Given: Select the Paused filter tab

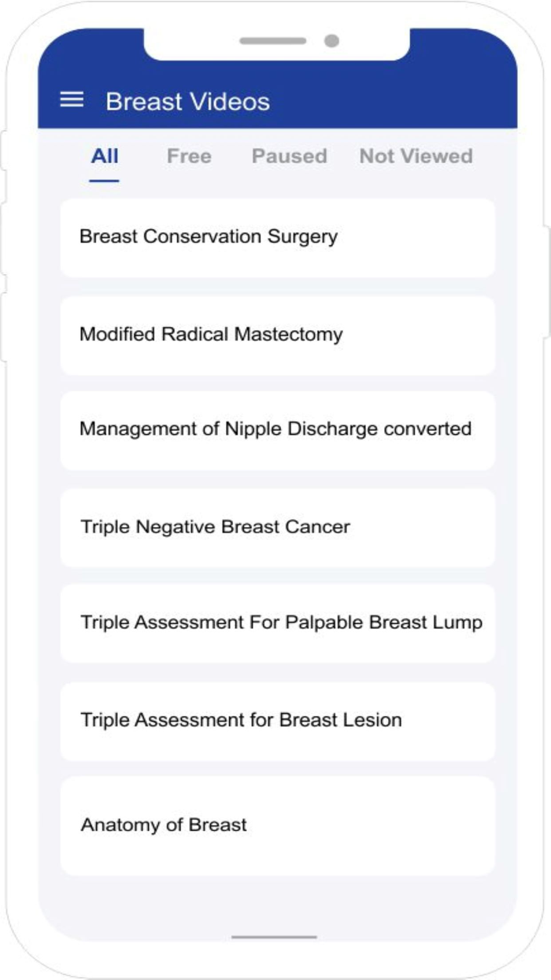Looking at the screenshot, I should [x=290, y=156].
